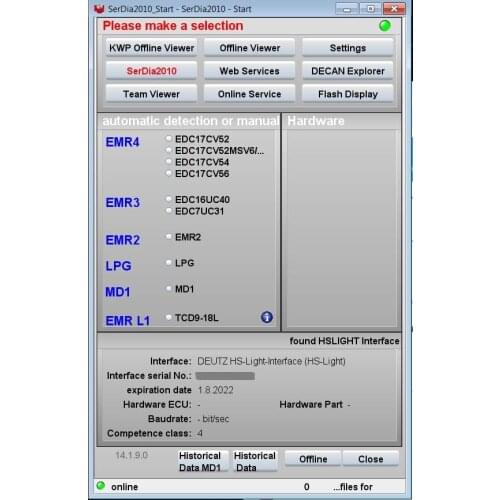The image size is (500, 500).
Task: Click the Offline button
Action: point(313,459)
